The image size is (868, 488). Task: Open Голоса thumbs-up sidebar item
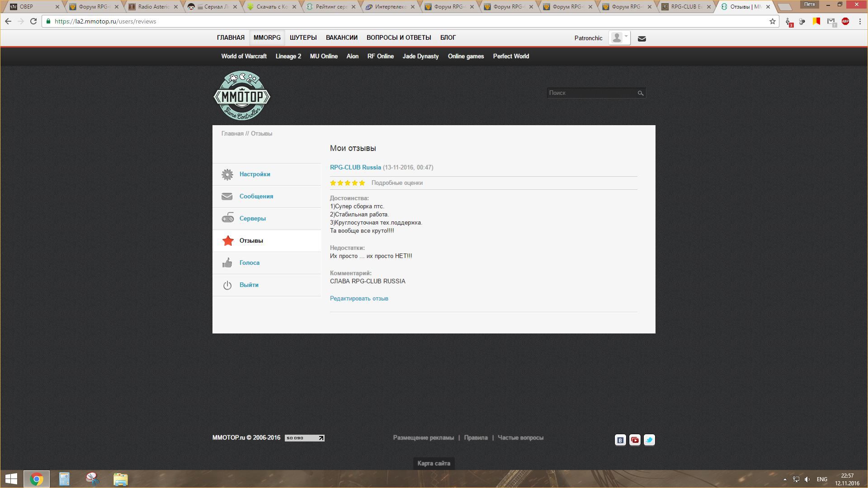(249, 263)
